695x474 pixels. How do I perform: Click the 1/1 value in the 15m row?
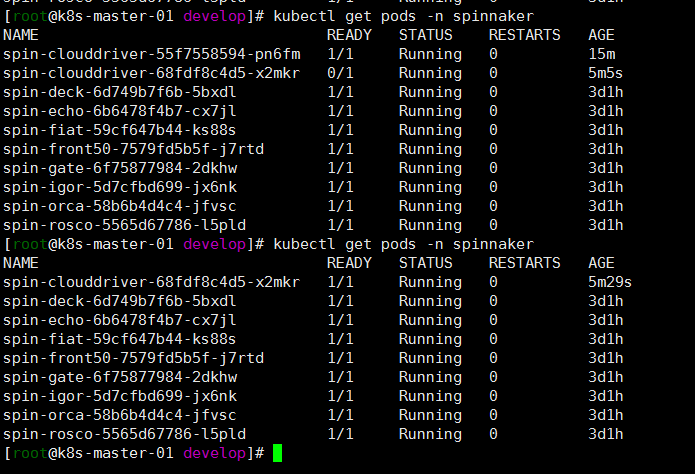tap(340, 54)
